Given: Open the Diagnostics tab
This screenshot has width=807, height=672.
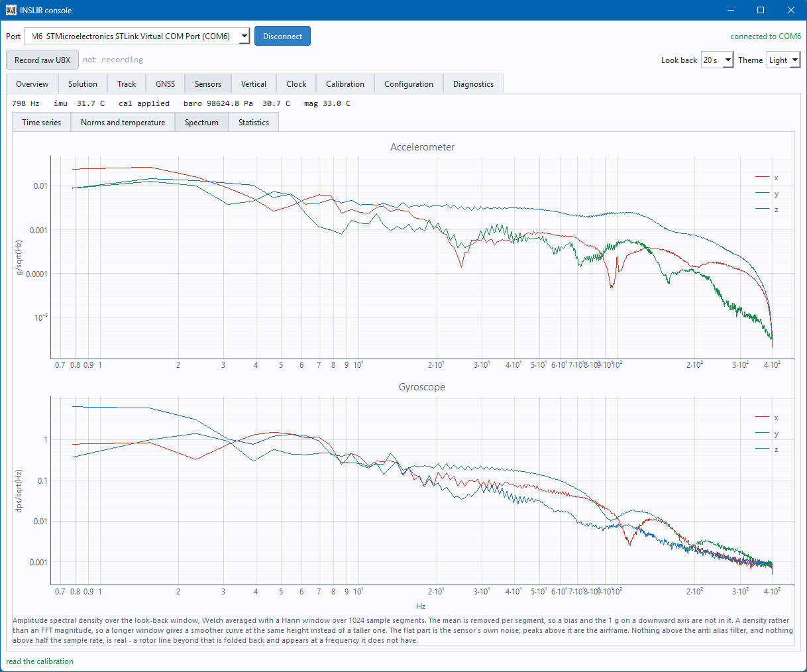Looking at the screenshot, I should (x=473, y=84).
